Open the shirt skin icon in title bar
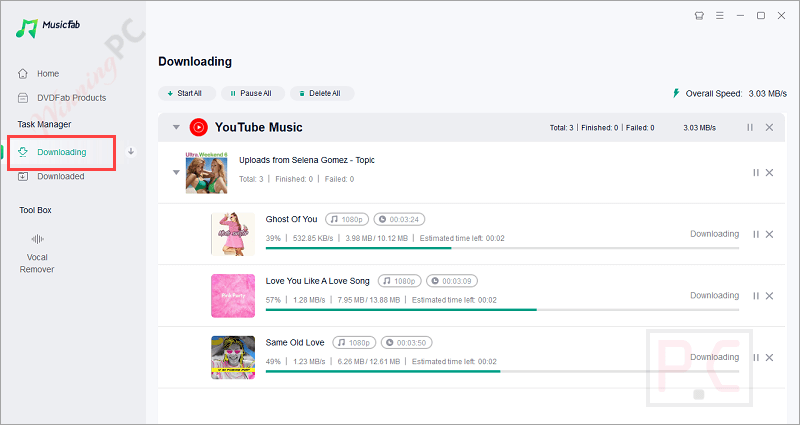Image resolution: width=800 pixels, height=425 pixels. pyautogui.click(x=699, y=16)
